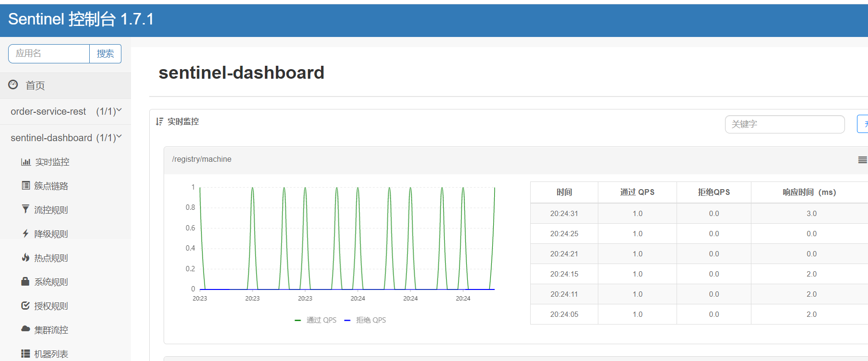Click the 20:24:25 time cell
The image size is (868, 361).
coord(564,234)
